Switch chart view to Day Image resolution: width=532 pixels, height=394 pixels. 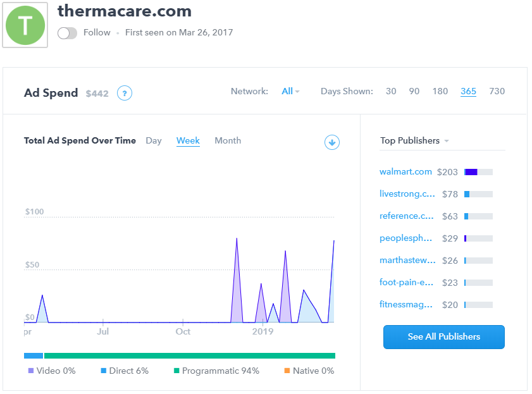154,140
